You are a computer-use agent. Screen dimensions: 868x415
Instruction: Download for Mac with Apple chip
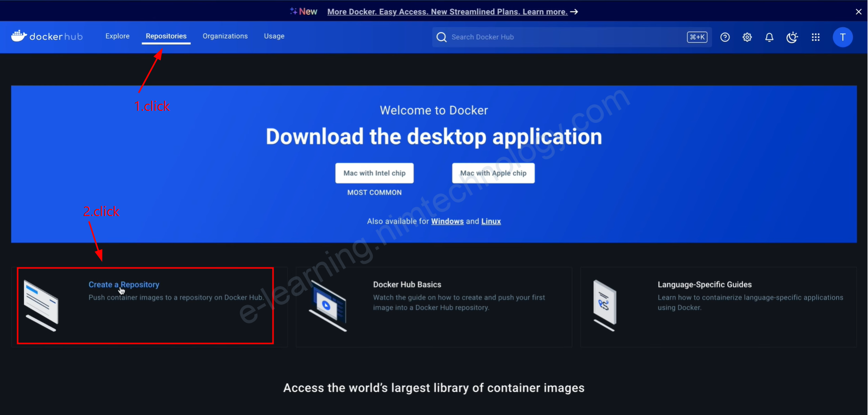coord(493,173)
